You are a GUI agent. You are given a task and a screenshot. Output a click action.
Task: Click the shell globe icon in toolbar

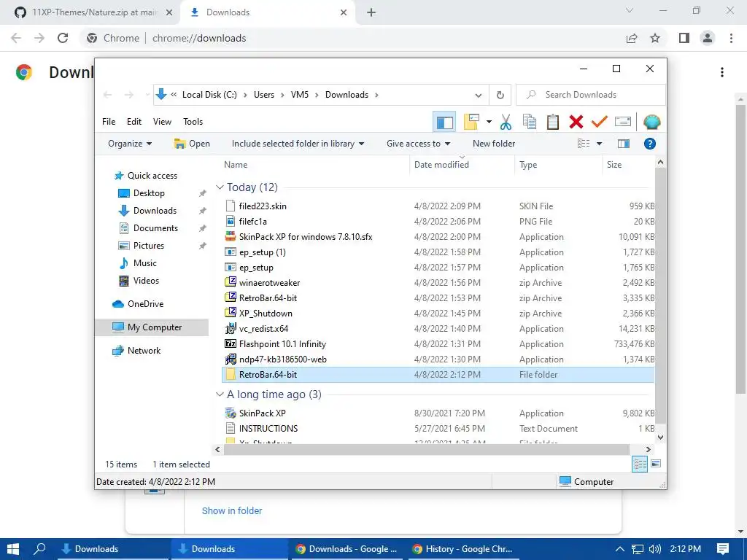(651, 122)
